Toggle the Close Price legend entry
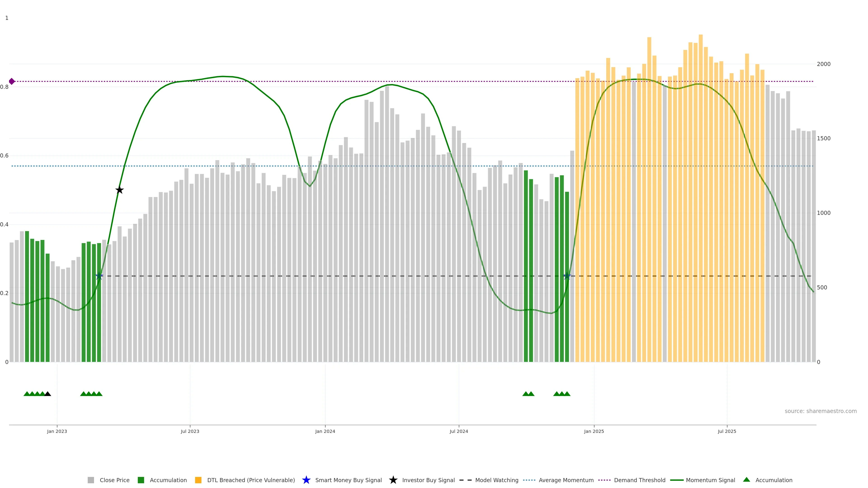This screenshot has width=868, height=488. coord(114,480)
